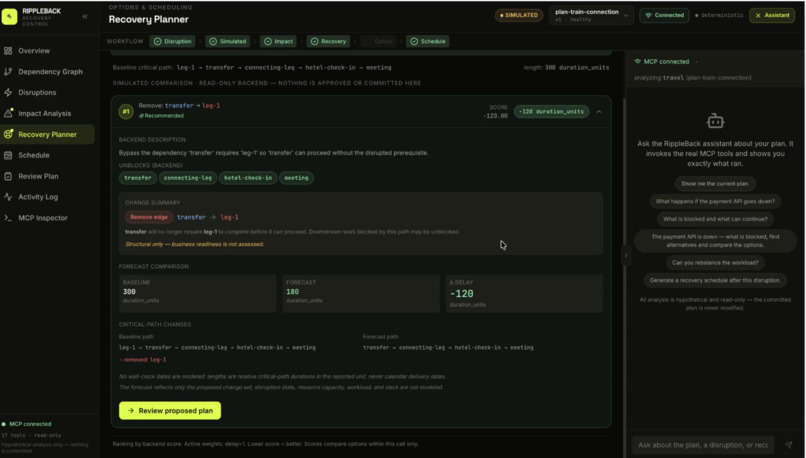Click 'removed: leg-1' text
The image size is (806, 458).
(x=143, y=360)
